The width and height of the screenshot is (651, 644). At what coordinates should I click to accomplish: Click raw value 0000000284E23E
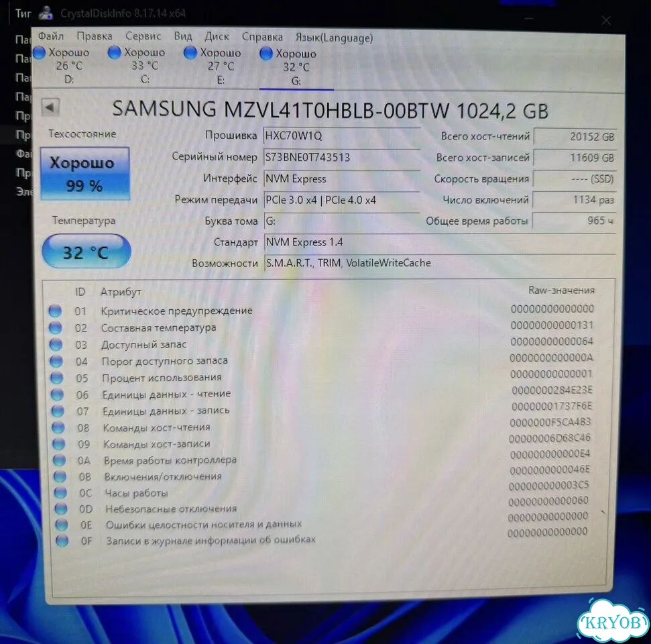pos(552,390)
